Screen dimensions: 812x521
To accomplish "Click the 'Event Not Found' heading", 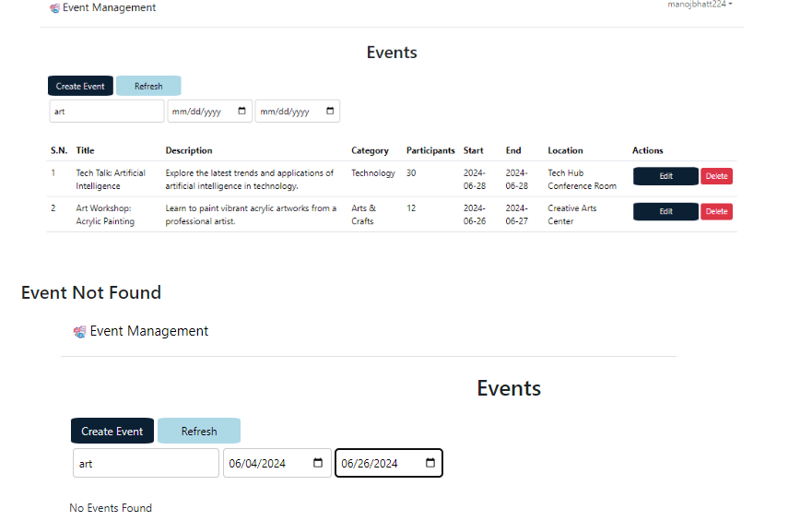I will [91, 292].
